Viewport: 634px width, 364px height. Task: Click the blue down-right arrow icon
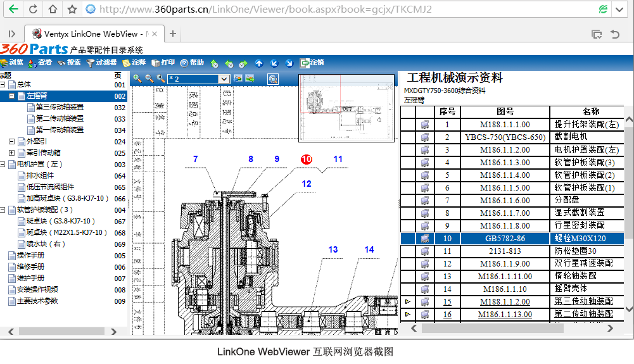pyautogui.click(x=289, y=63)
